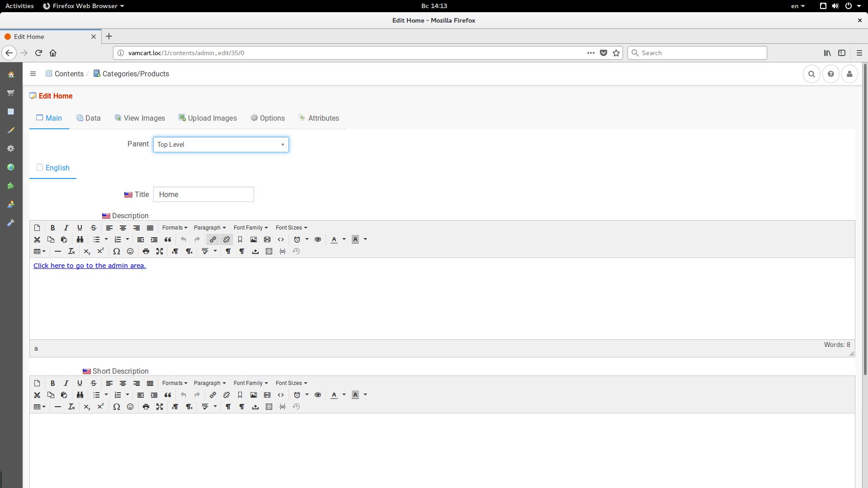The height and width of the screenshot is (488, 868).
Task: Toggle bold formatting in Description editor
Action: coord(52,228)
